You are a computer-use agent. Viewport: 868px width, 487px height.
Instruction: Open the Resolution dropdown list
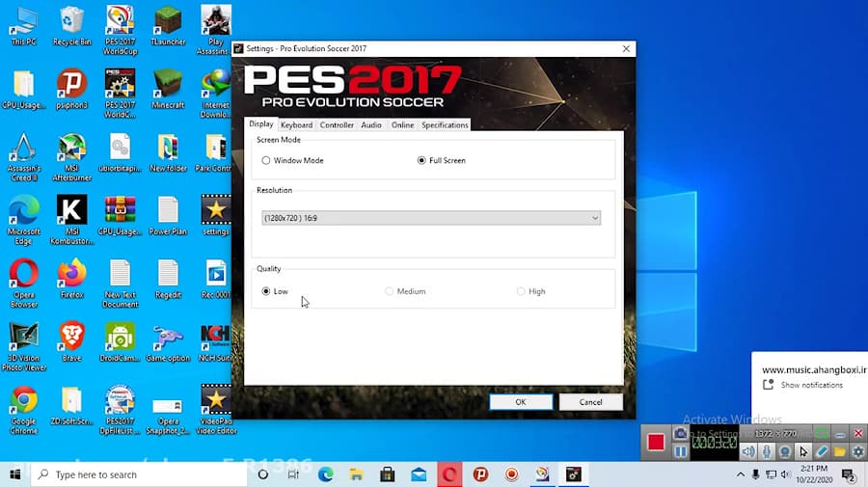click(431, 218)
